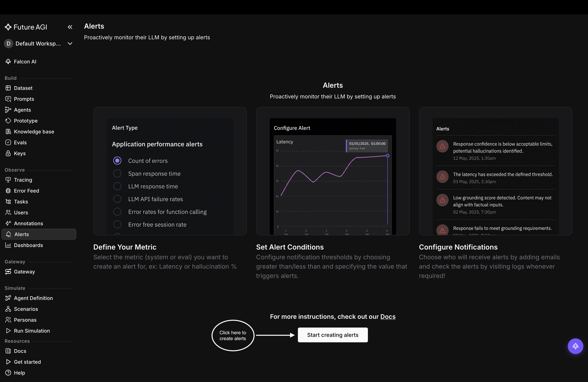Go to the Dataset page
Screen dimensions: 588x382
click(x=39, y=88)
